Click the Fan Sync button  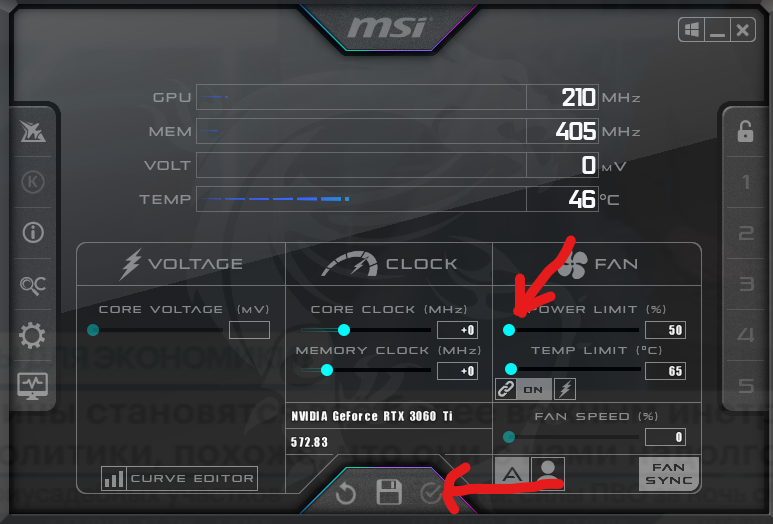[x=669, y=474]
